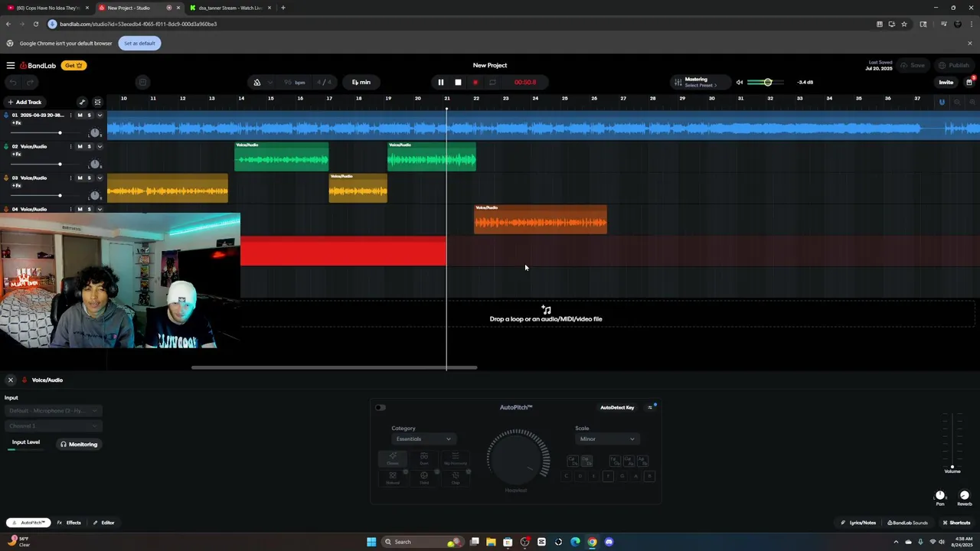Image resolution: width=980 pixels, height=551 pixels.
Task: Expand track 03 options chevron
Action: coord(100,178)
